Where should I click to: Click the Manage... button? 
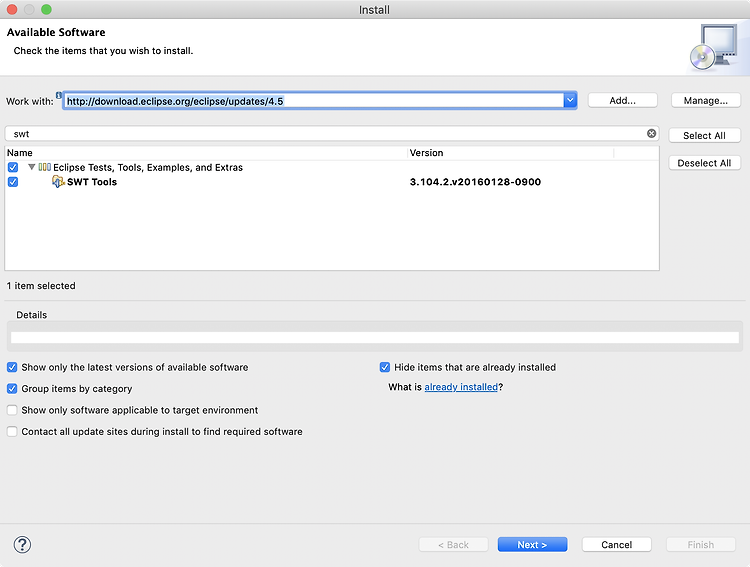[x=706, y=100]
